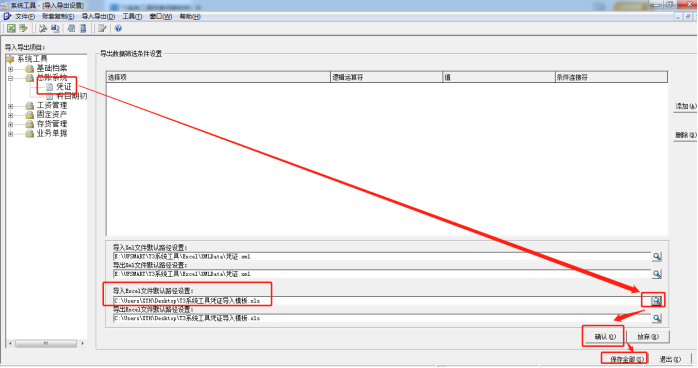This screenshot has width=698, height=368.
Task: Click the 系统工具 root gear icon in the tree
Action: 10,59
